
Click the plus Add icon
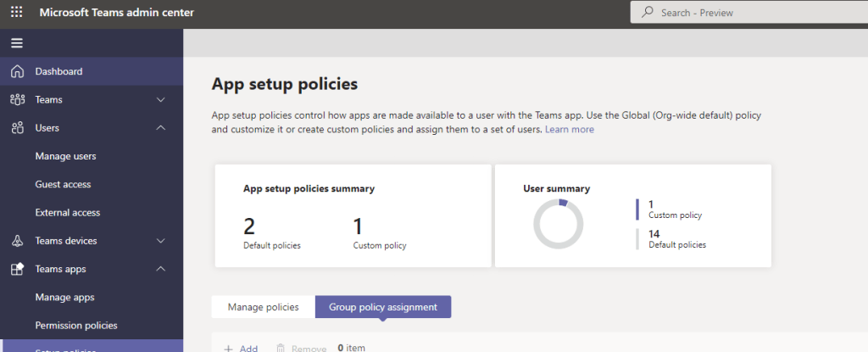tap(228, 348)
